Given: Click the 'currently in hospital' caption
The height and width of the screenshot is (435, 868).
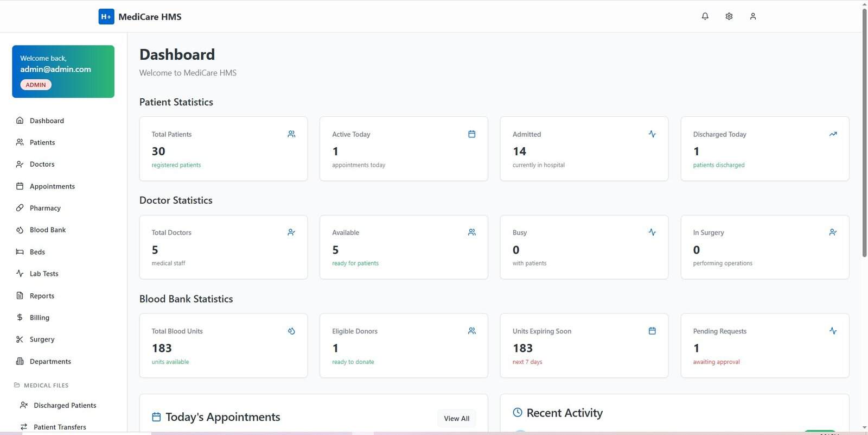Looking at the screenshot, I should 539,165.
